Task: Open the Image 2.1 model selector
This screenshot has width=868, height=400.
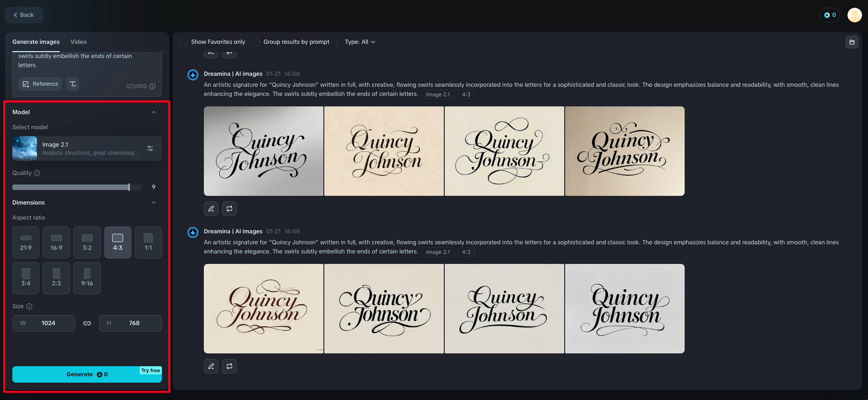Action: click(87, 148)
